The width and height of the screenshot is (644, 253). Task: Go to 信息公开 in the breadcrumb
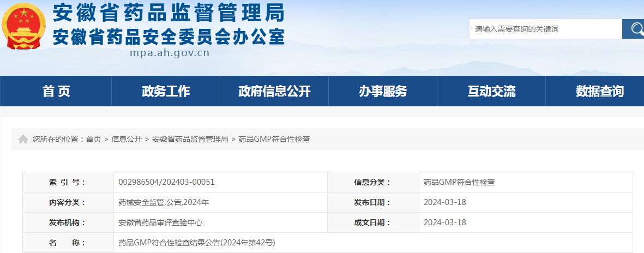point(127,139)
